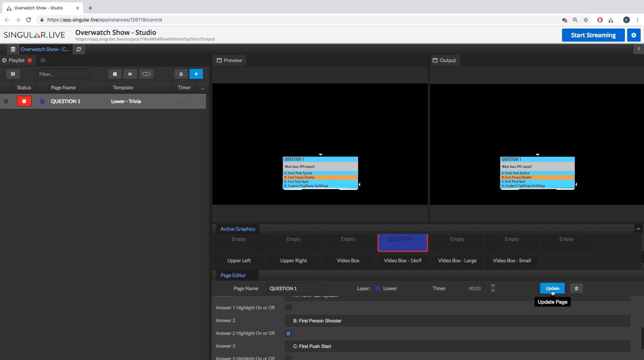Open the Page Editor tab
This screenshot has width=644, height=360.
[x=233, y=275]
